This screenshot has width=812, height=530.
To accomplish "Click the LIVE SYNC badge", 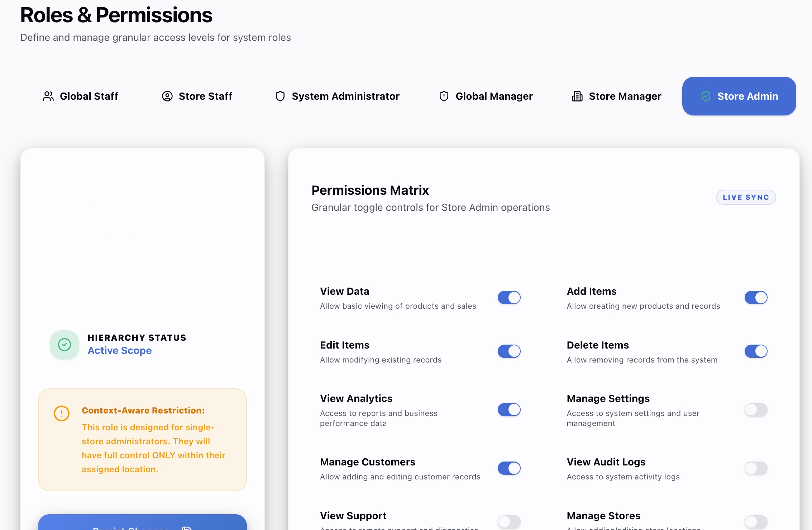I will (746, 197).
